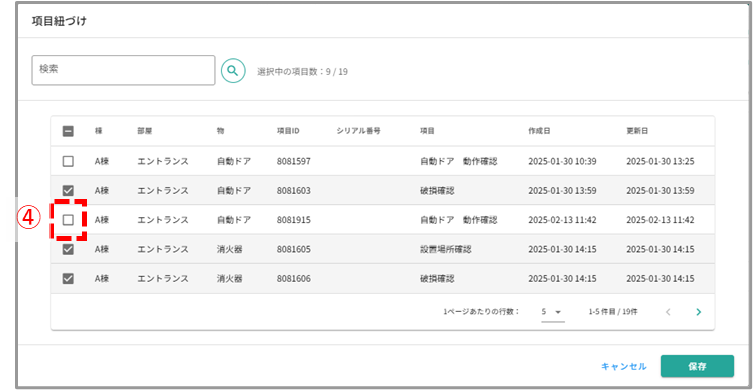Check the row with item ID 8081597

68,161
